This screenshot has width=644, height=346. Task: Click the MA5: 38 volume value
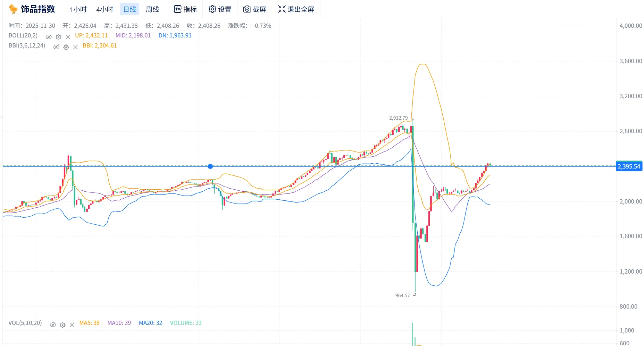pos(89,323)
